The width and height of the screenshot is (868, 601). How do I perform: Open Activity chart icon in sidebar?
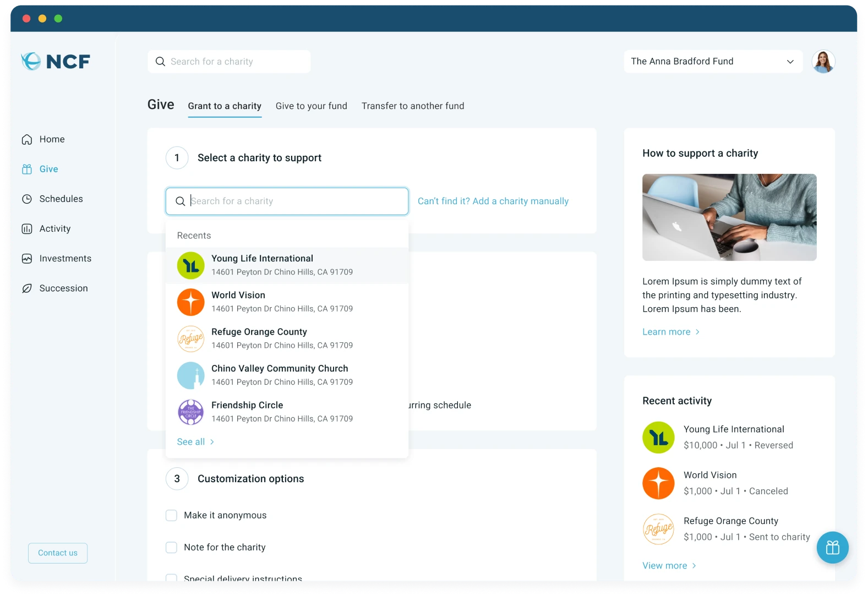[x=26, y=228]
